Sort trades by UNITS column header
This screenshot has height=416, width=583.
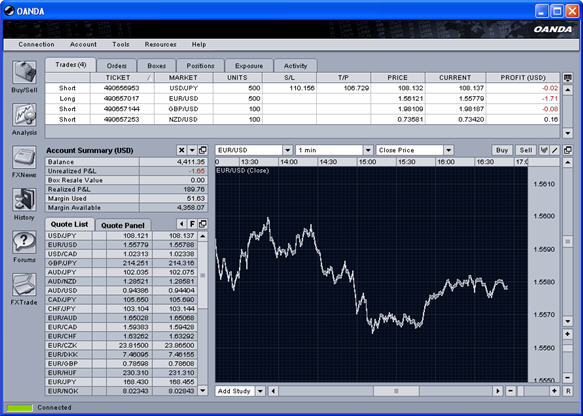(x=238, y=78)
